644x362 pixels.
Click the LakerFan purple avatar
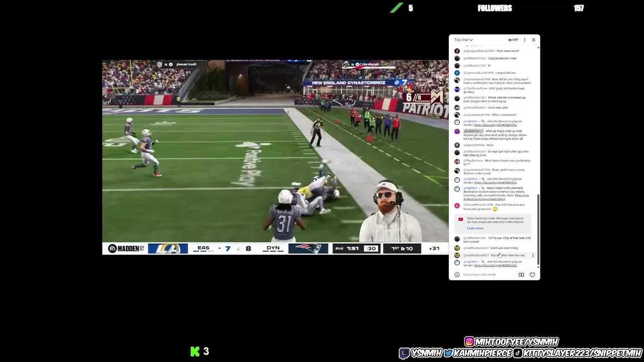click(457, 131)
